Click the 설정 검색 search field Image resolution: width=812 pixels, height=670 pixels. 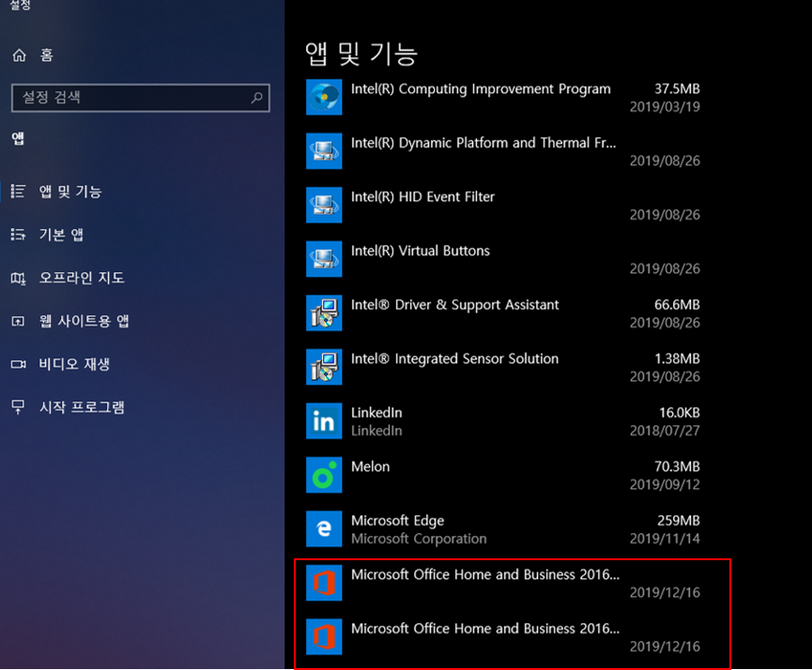(140, 98)
